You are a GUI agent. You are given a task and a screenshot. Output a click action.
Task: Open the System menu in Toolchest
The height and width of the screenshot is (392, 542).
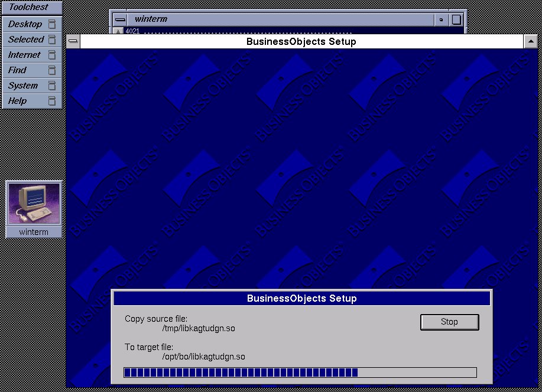click(23, 86)
